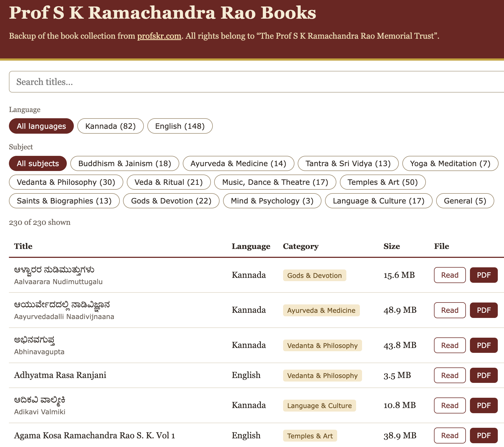Choose Yoga & Meditation (7) subject
504x447 pixels.
pyautogui.click(x=450, y=163)
